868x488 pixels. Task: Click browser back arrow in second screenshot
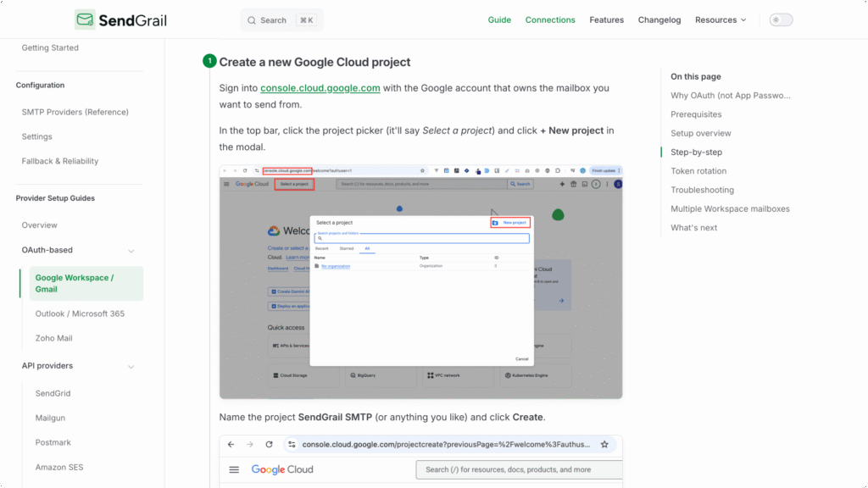coord(231,444)
